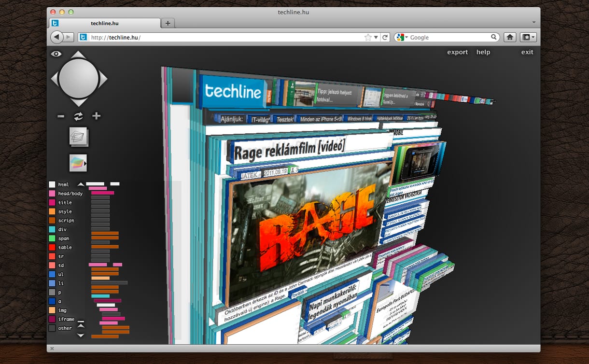Zoom in with the plus icon under arcball
Image resolution: width=589 pixels, height=364 pixels.
[97, 116]
